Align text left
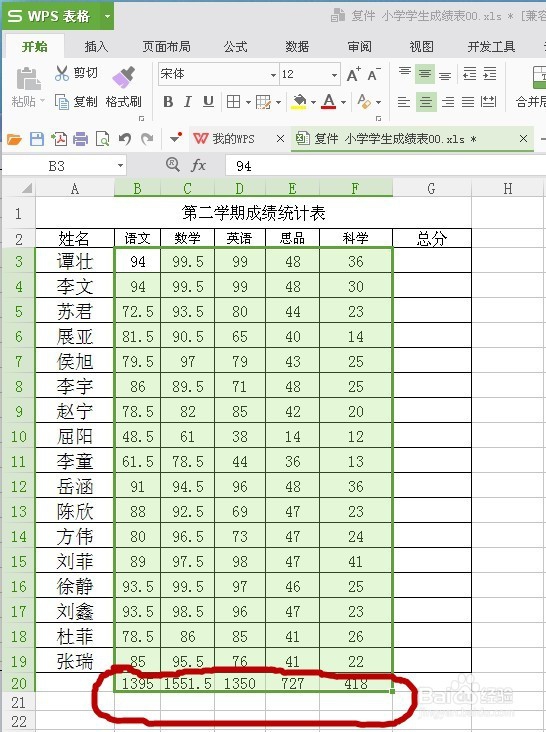 [x=404, y=102]
